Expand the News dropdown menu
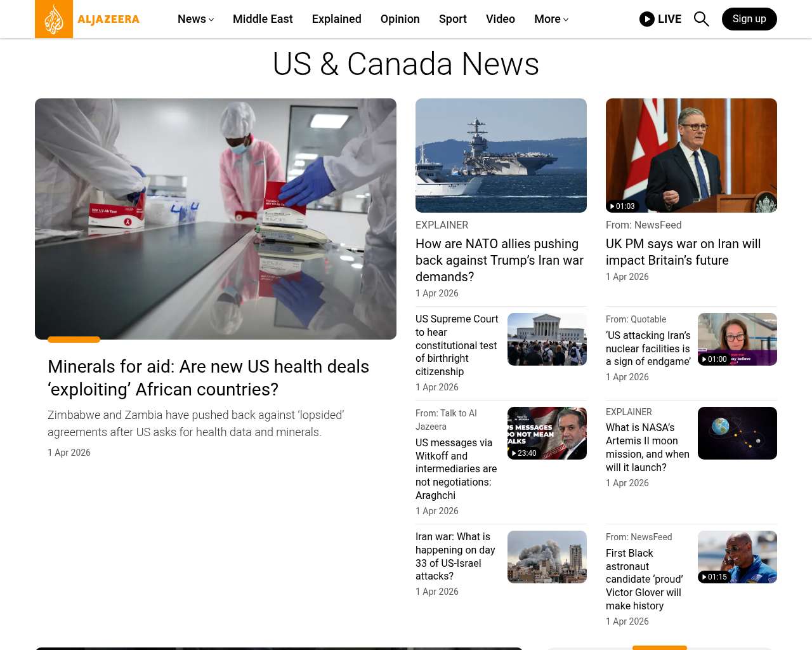 click(x=195, y=19)
